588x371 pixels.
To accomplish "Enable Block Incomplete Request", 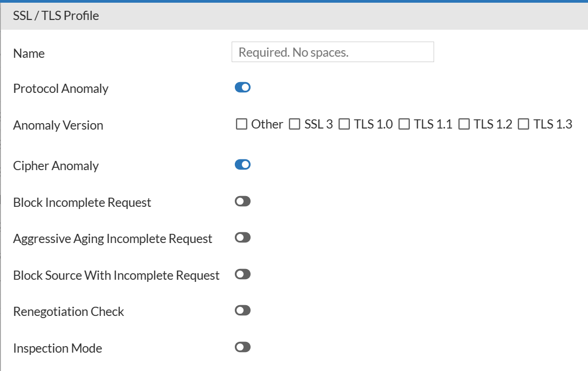I will [x=242, y=201].
